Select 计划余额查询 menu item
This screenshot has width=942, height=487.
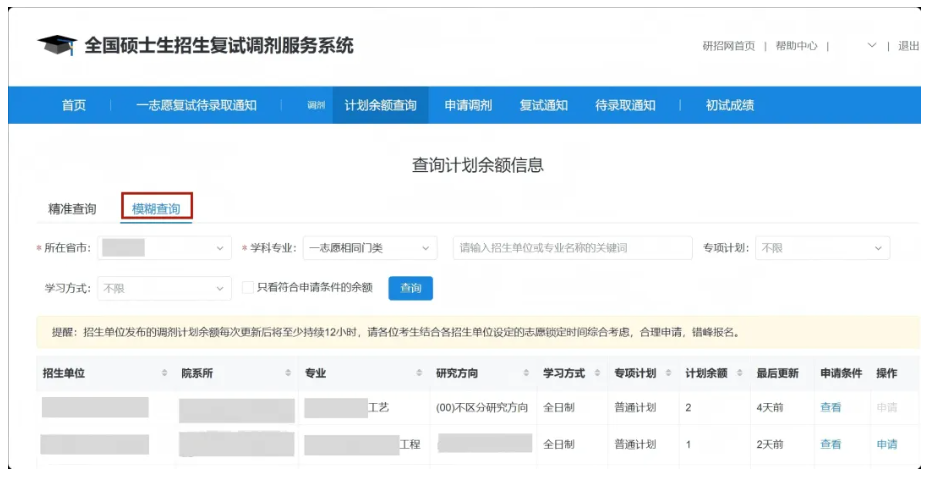[x=380, y=105]
